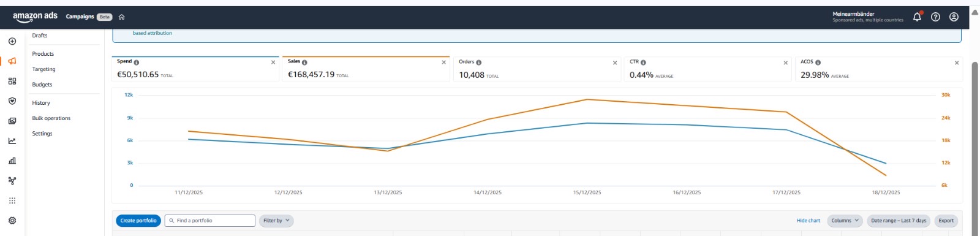Click the info icon beside CTR
This screenshot has height=236, width=980.
click(643, 63)
